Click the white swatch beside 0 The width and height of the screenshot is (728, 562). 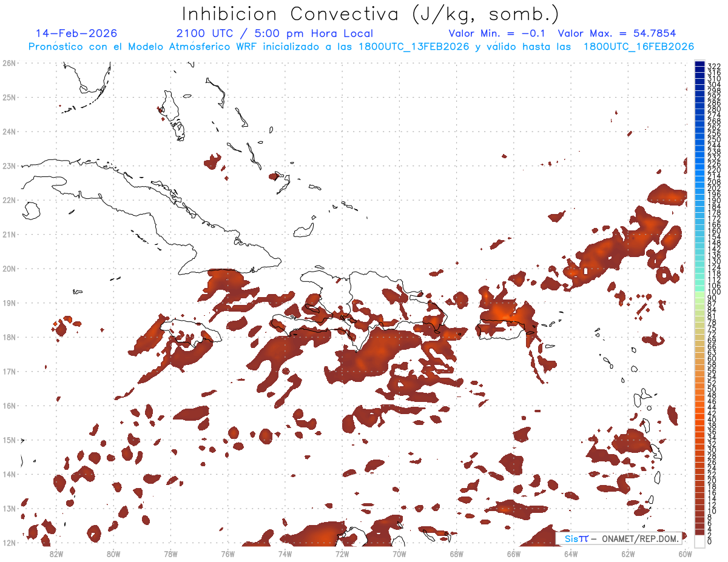(x=699, y=540)
